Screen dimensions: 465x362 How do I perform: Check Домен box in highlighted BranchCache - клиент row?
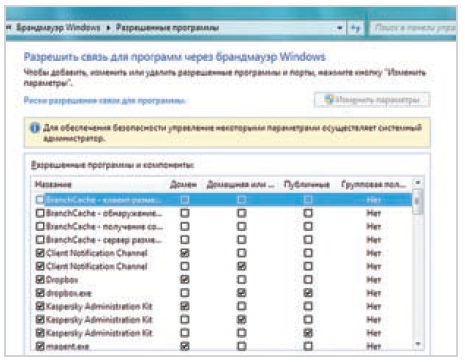185,200
